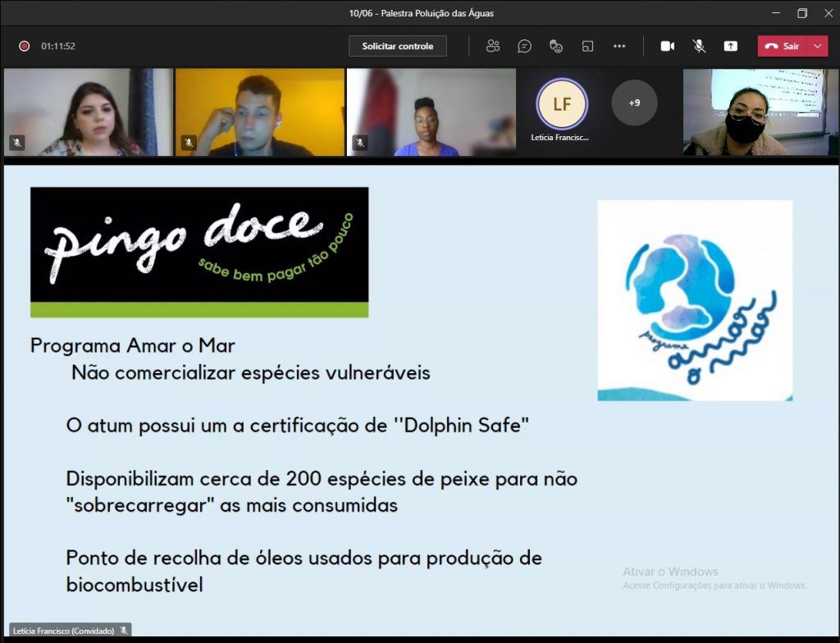
Task: Click the presenter label Letícia Francisco (Convidado)
Action: click(x=70, y=631)
